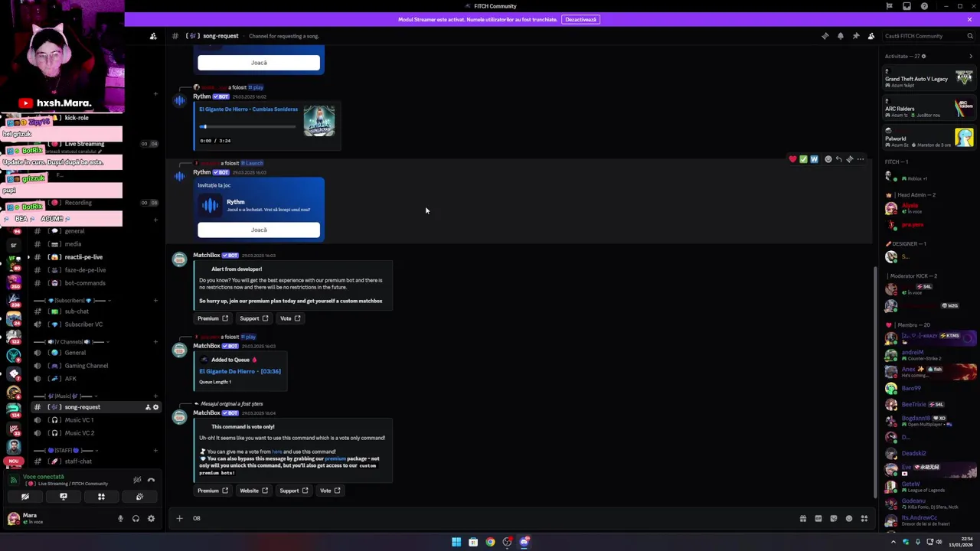
Task: Open the El Gigante De Hierro [03:36] link
Action: pos(240,371)
